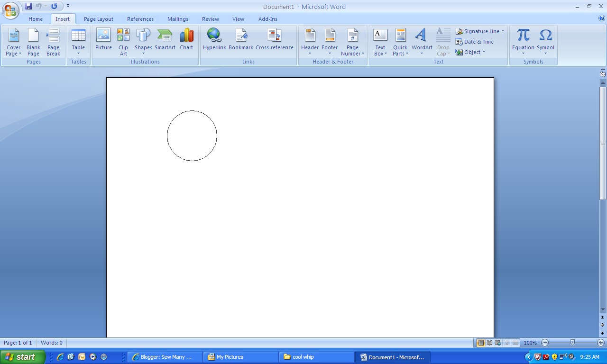The image size is (607, 364).
Task: Switch to the Home tab
Action: [x=36, y=19]
